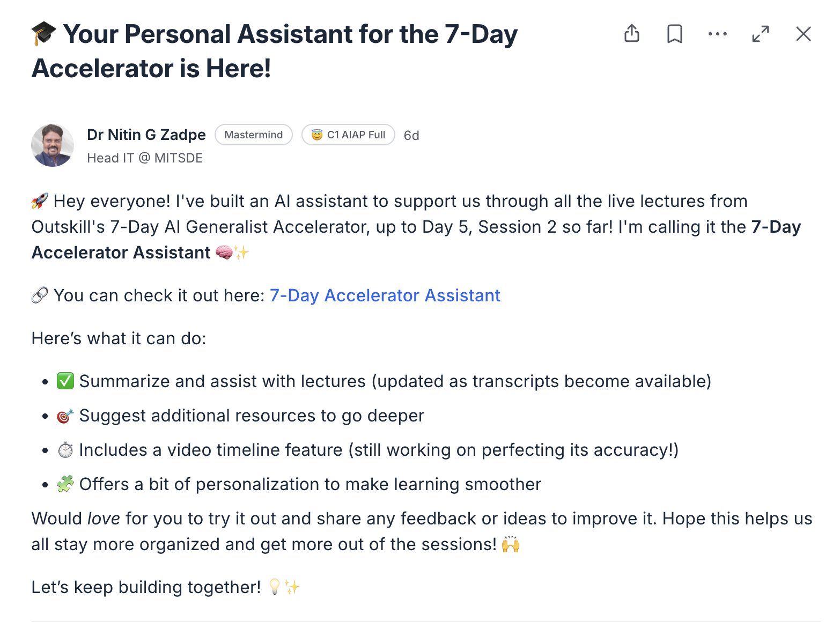
Task: Open Dr Nitin G Zadpe's profile picture
Action: click(x=53, y=145)
